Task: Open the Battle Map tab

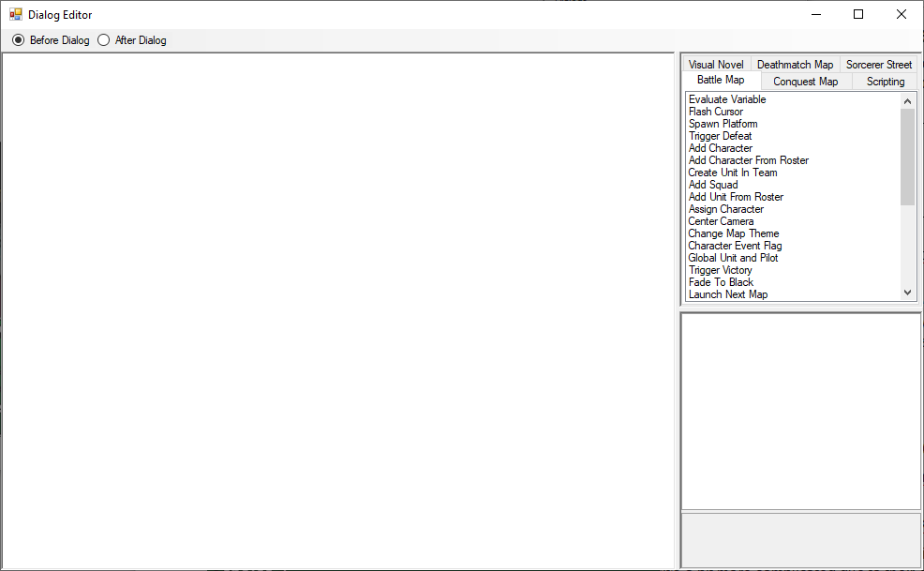Action: [x=721, y=81]
